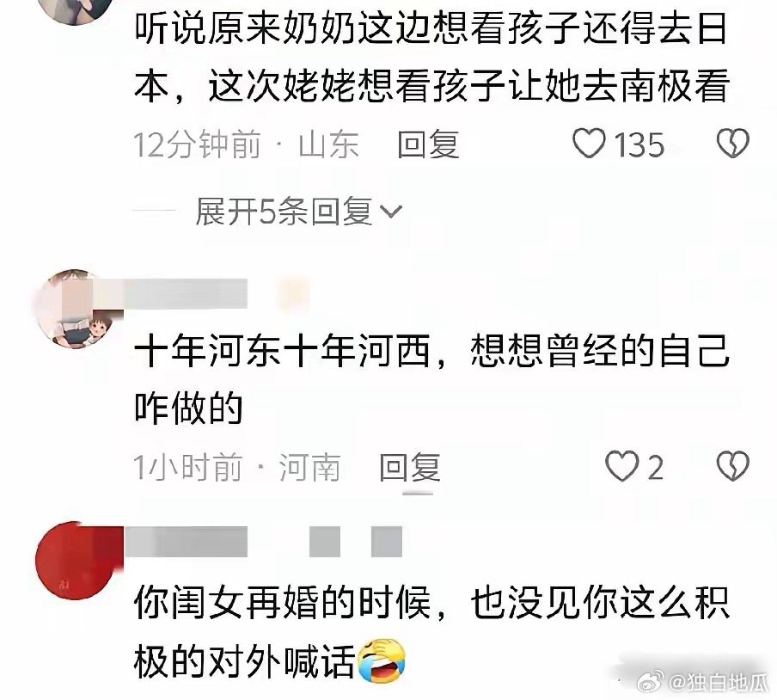Viewport: 777px width, 700px height.
Task: Open the cartoon kids avatar profile
Action: [x=74, y=309]
